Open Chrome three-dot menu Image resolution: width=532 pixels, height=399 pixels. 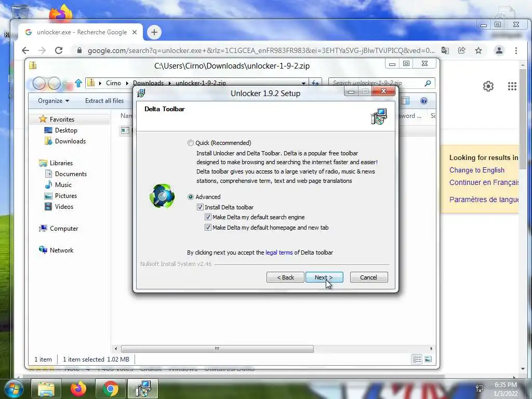(516, 50)
